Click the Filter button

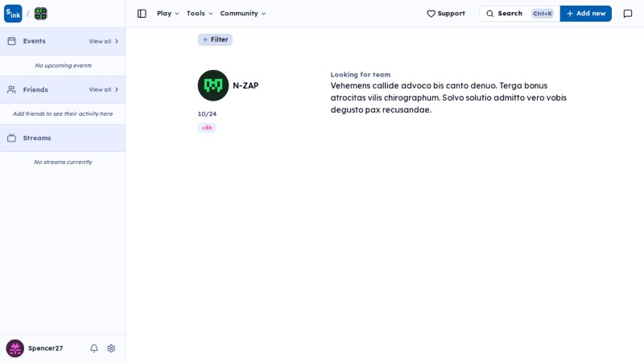pyautogui.click(x=215, y=39)
